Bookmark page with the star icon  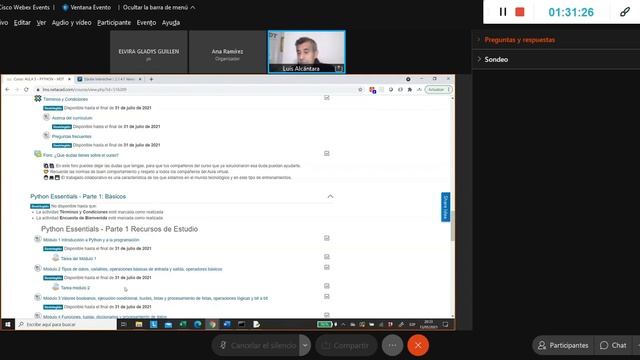pos(360,89)
